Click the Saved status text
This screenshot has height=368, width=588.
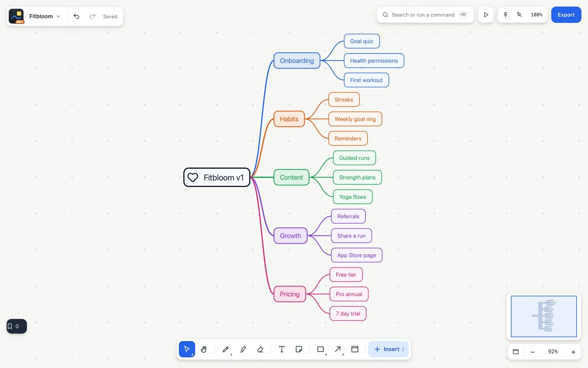110,16
